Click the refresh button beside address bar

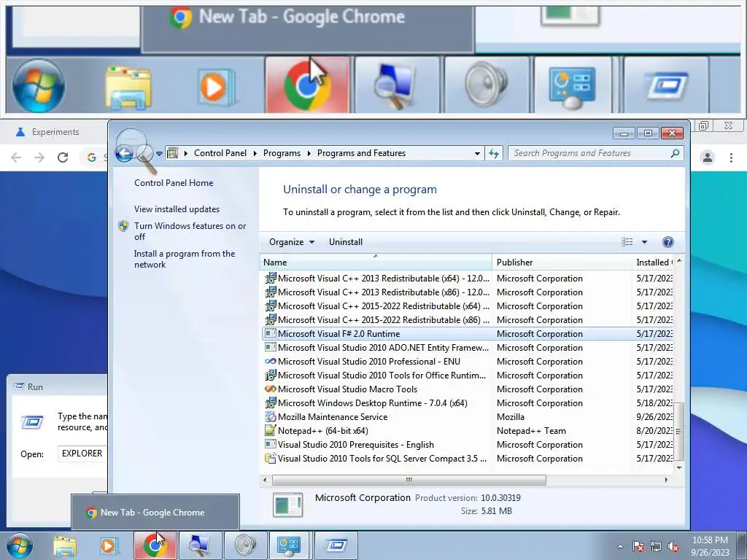click(x=494, y=153)
